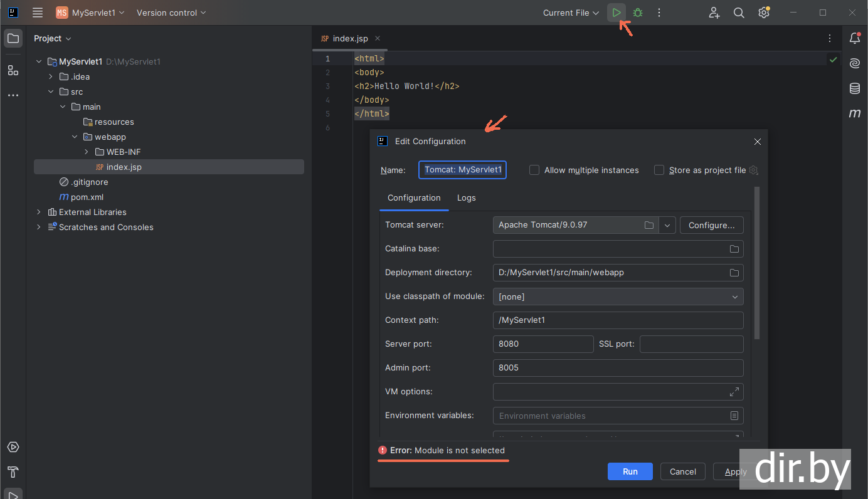Click the Search Everywhere magnifier icon
This screenshot has width=868, height=499.
(x=739, y=13)
